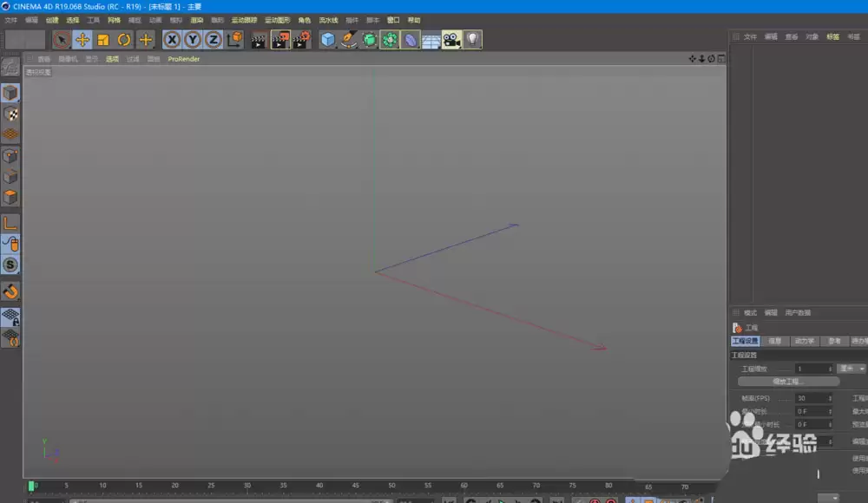Viewport: 868px width, 503px height.
Task: Click the Subdivision Surface generator icon
Action: pos(369,39)
